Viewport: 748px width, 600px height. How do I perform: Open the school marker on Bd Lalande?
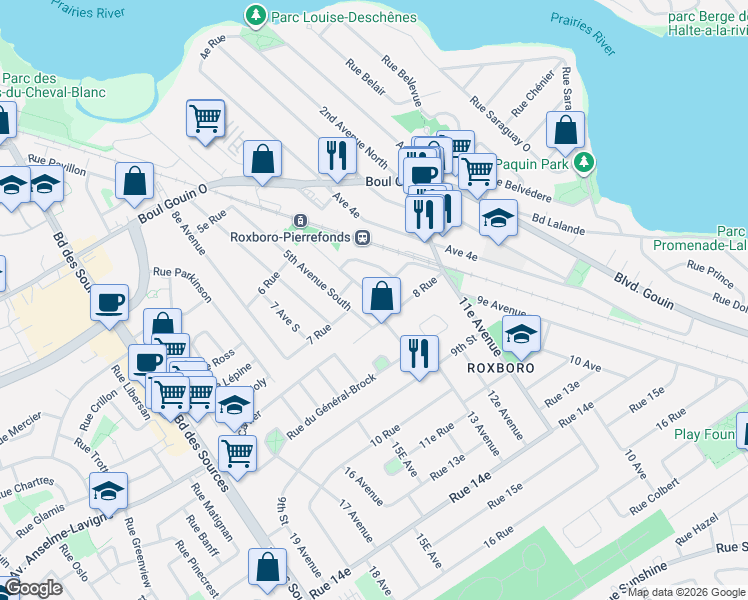click(498, 219)
